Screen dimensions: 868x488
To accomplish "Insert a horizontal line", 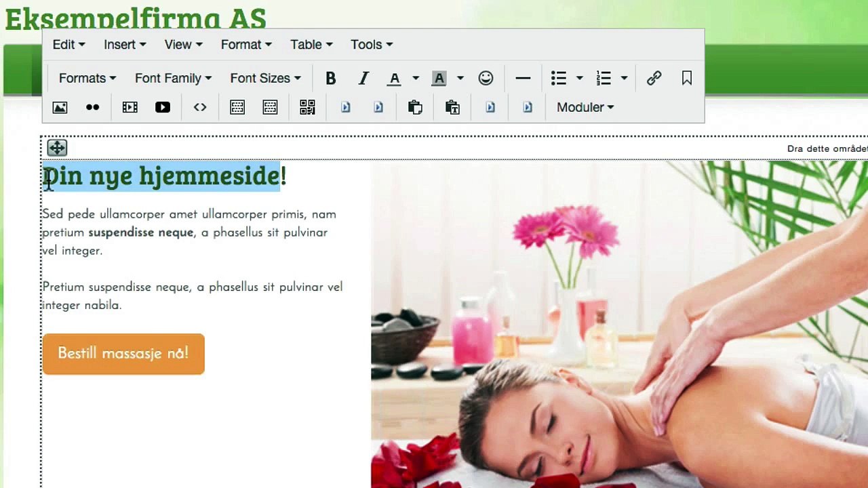I will 523,78.
